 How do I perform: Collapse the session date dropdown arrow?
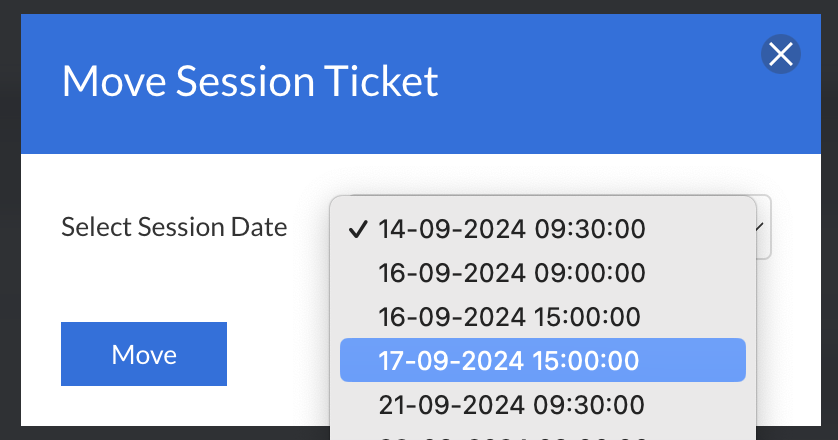(x=762, y=227)
